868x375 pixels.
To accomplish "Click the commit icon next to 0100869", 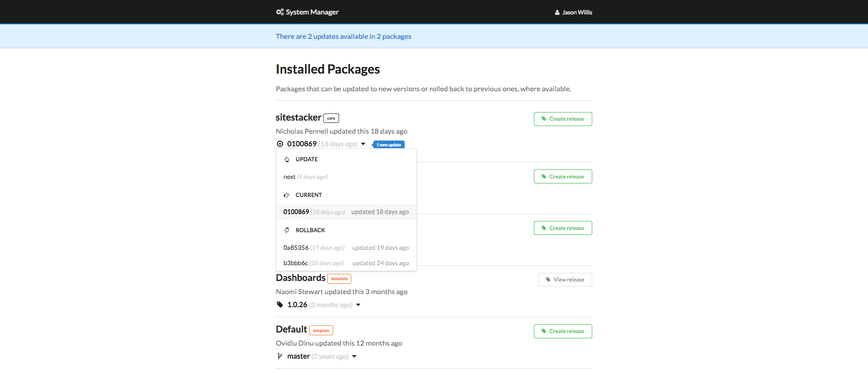I will tap(280, 144).
